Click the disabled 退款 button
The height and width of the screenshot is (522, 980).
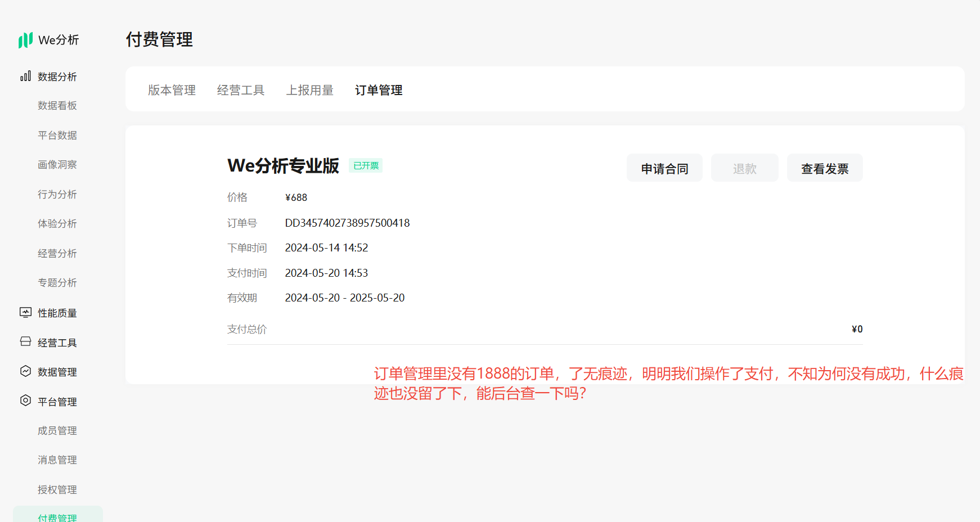tap(745, 168)
